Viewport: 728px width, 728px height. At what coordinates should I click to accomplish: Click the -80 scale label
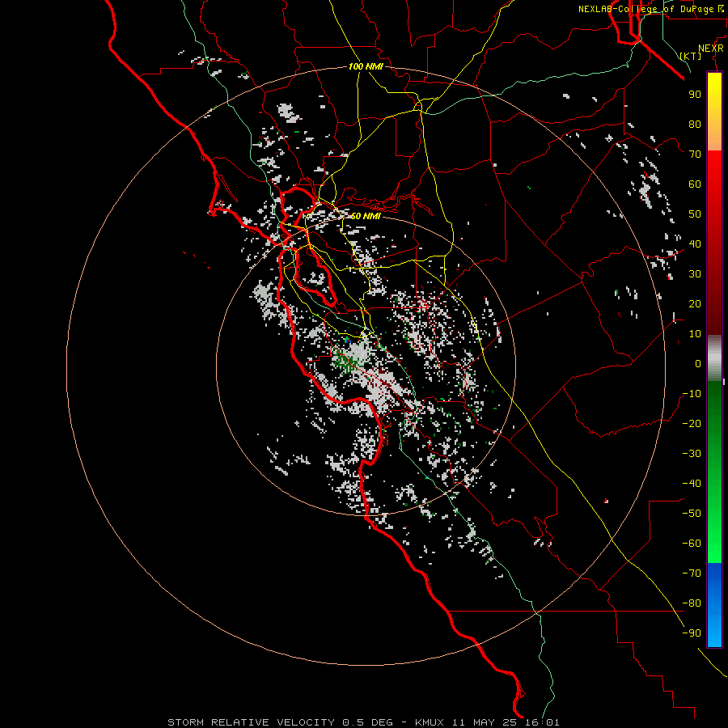[x=692, y=603]
